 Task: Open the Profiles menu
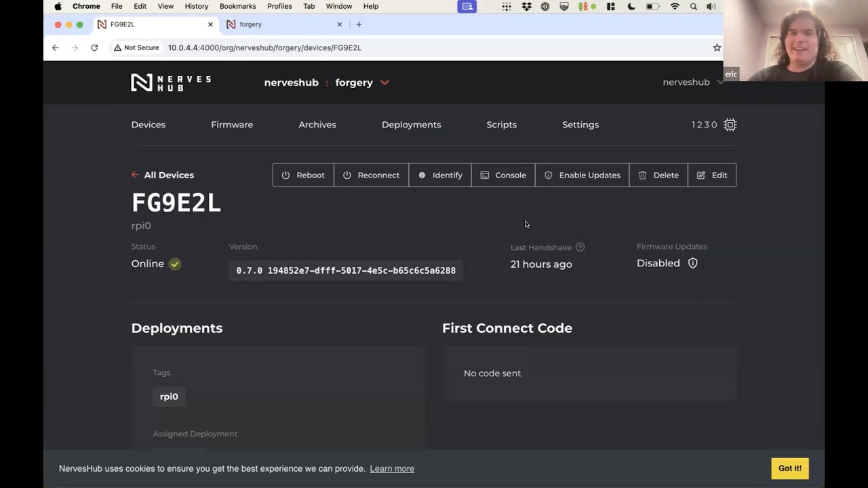point(279,6)
